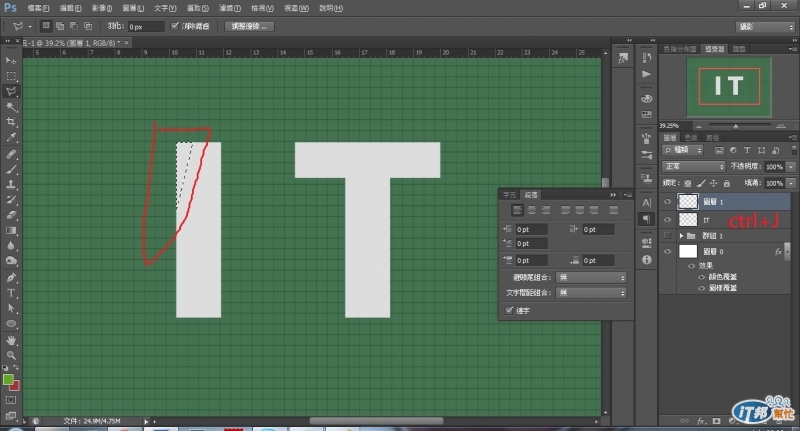Toggle the Pattern Overlay effect eye
The image size is (800, 431).
tap(702, 288)
